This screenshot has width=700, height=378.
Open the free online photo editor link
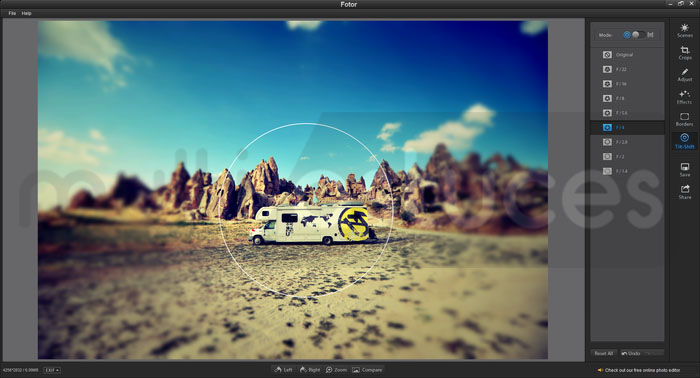pyautogui.click(x=642, y=370)
